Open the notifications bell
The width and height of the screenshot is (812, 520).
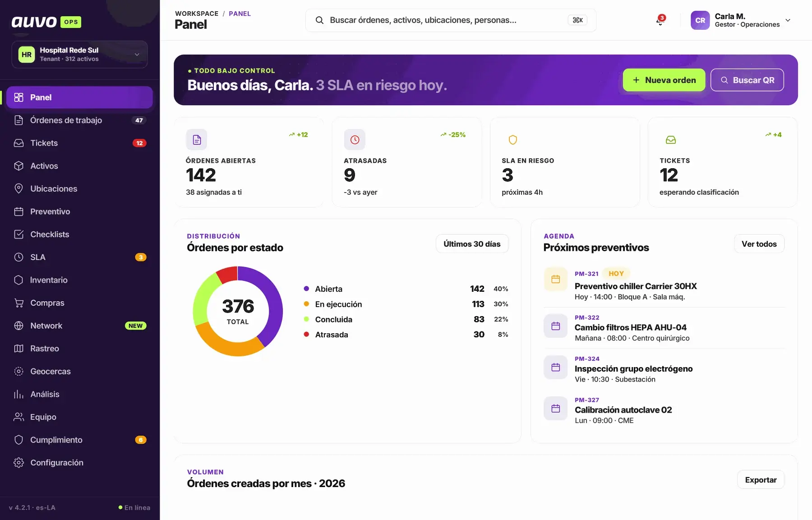click(x=660, y=20)
